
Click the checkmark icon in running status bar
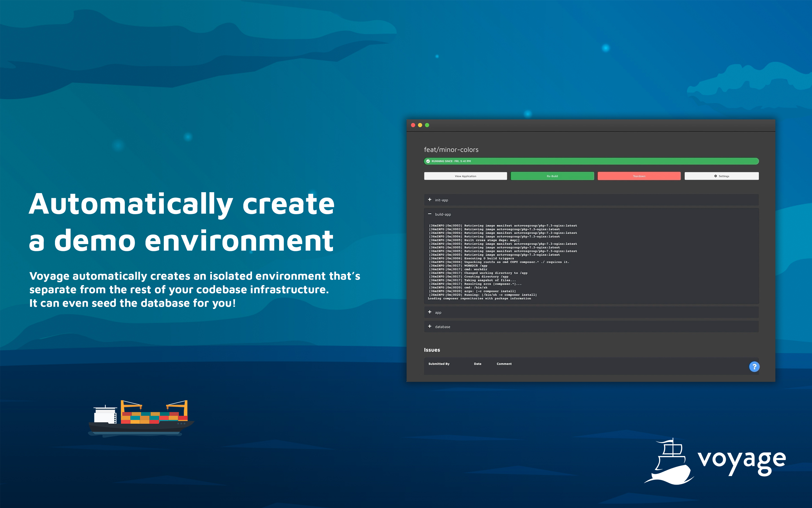pyautogui.click(x=428, y=161)
